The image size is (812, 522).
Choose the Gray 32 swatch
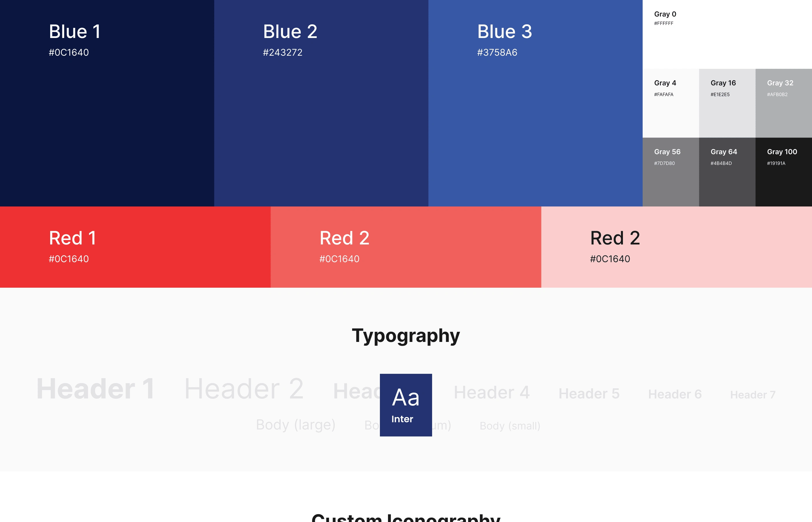784,103
